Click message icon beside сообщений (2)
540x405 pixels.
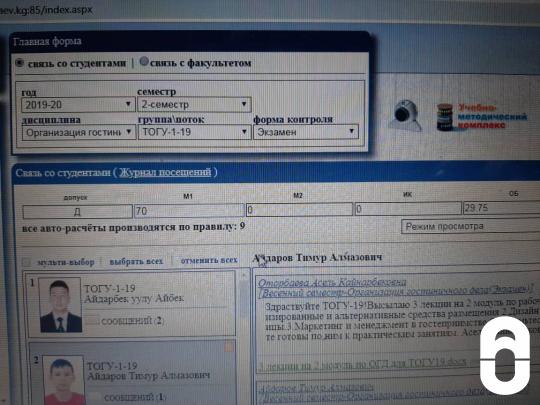point(92,321)
